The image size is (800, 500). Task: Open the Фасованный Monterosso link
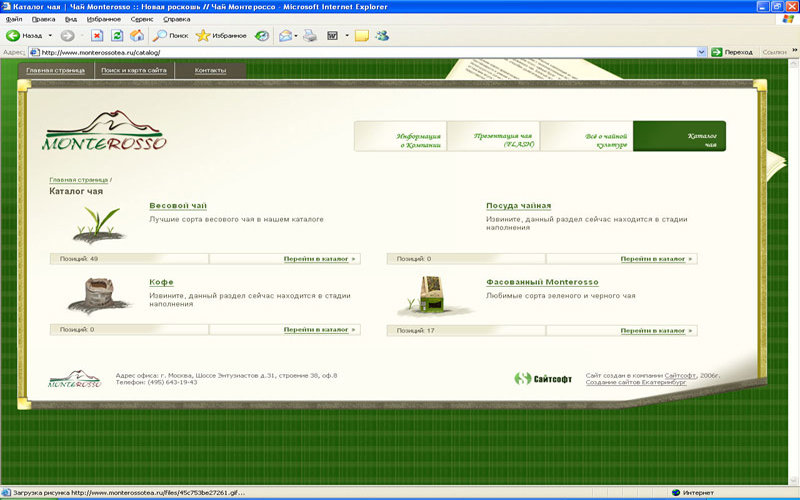pyautogui.click(x=542, y=282)
